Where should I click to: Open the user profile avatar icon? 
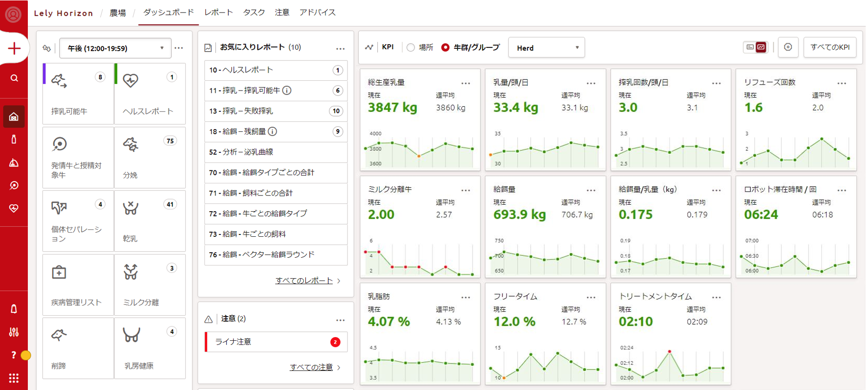[x=13, y=14]
